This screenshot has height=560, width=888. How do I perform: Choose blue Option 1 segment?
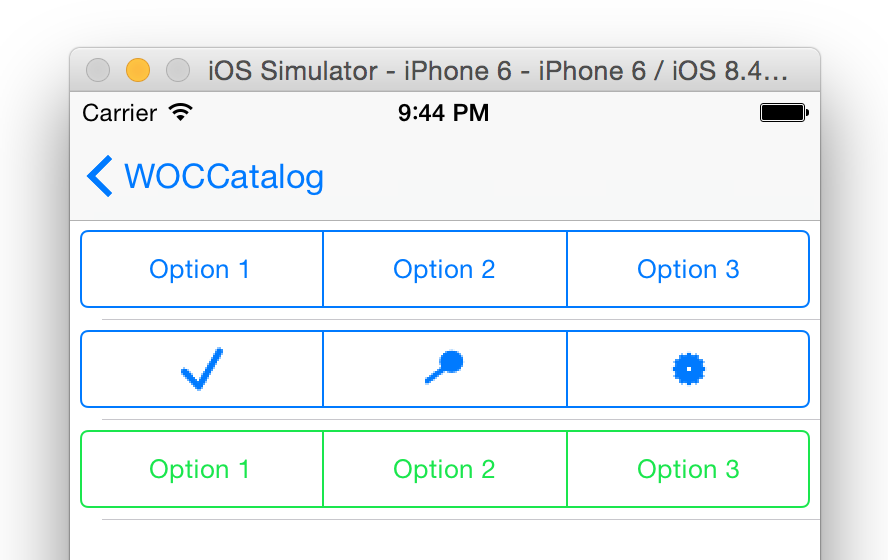200,269
